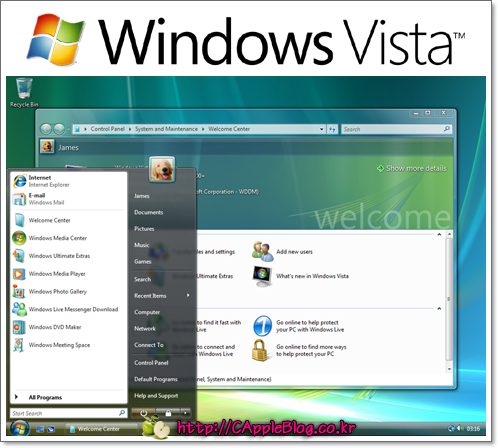Click the network icon in system tray

(452, 428)
